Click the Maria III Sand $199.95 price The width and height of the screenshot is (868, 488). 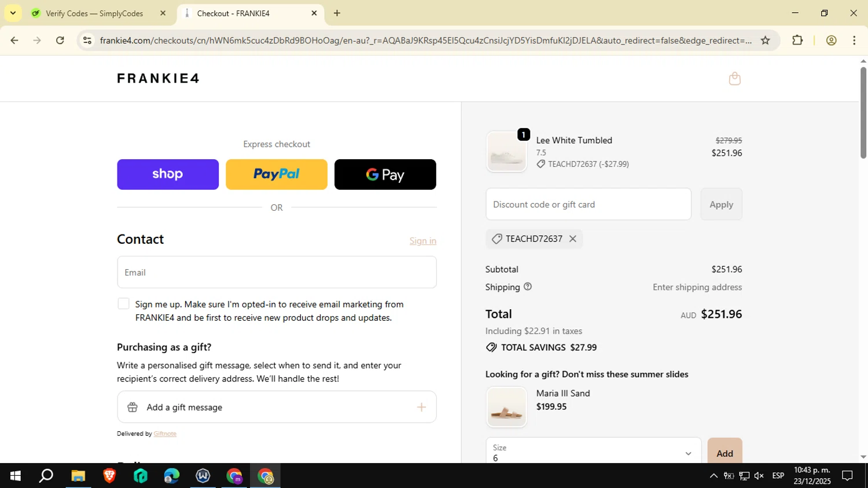(x=551, y=406)
